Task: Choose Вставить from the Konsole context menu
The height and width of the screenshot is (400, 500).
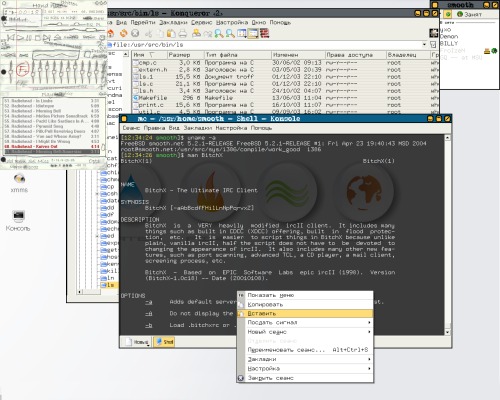Action: tap(305, 313)
